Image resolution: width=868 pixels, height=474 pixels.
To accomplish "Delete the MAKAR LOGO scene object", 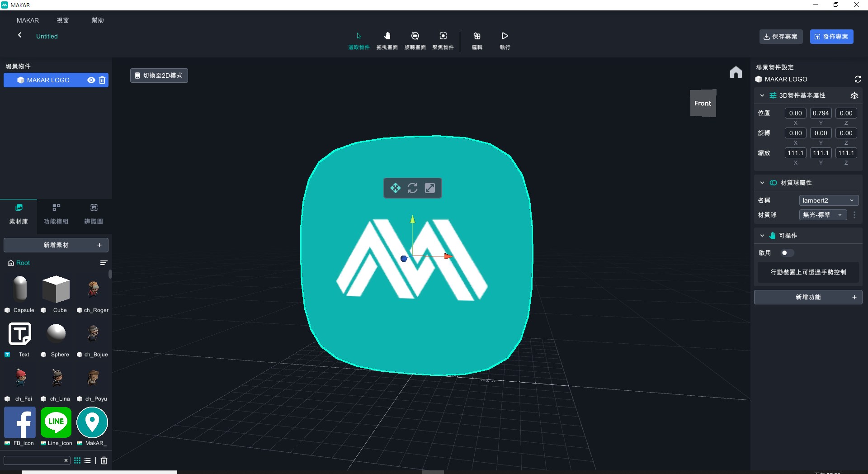I will [x=102, y=80].
